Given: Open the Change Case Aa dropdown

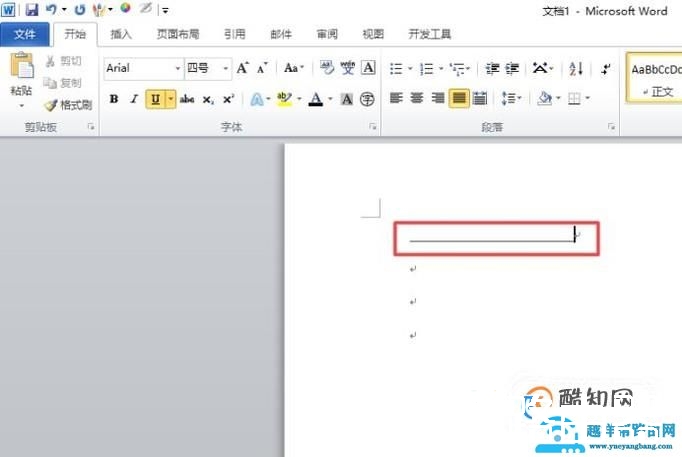Looking at the screenshot, I should 294,68.
